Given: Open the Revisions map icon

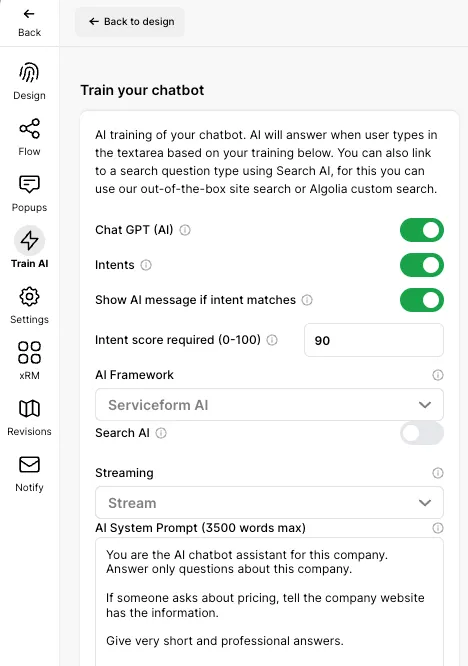Looking at the screenshot, I should pos(29,409).
